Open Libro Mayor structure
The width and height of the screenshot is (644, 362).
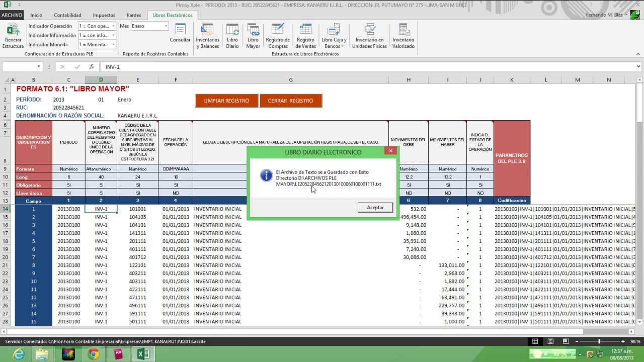(253, 36)
